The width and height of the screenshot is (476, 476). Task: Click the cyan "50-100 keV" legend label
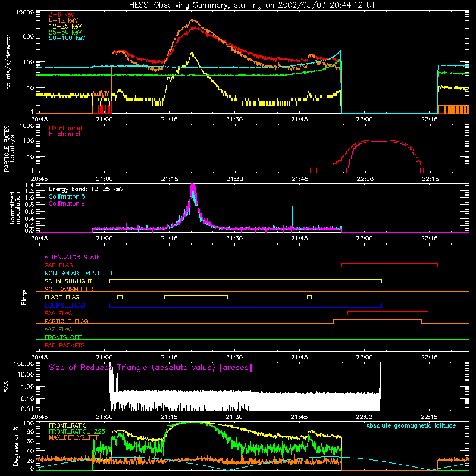67,38
